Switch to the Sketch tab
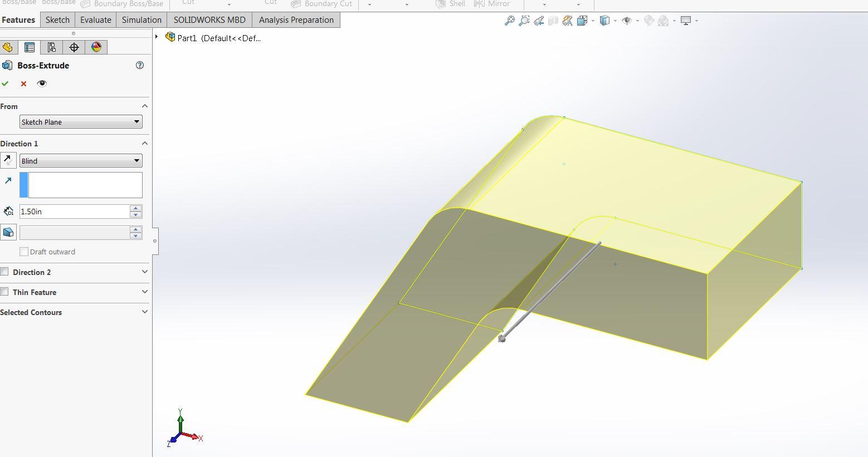 [57, 20]
